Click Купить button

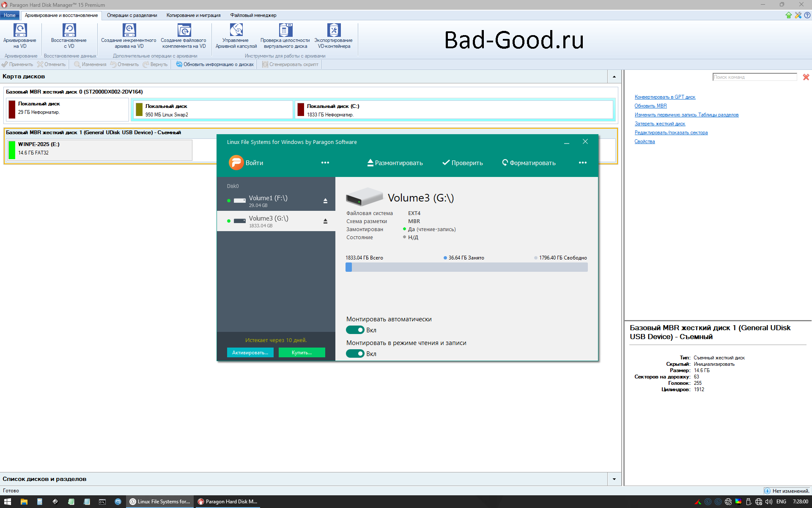coord(302,353)
